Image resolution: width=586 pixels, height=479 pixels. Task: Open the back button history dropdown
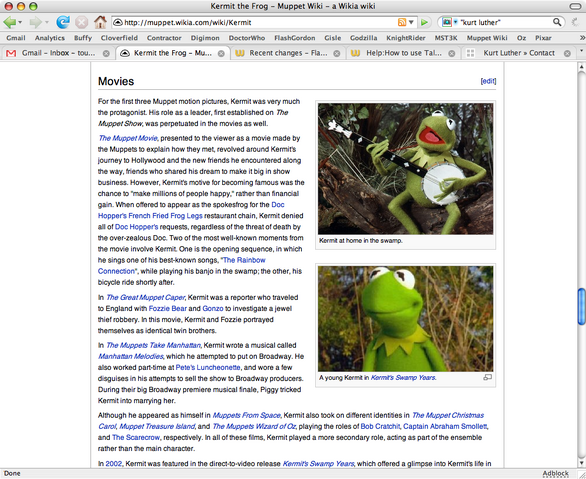20,22
